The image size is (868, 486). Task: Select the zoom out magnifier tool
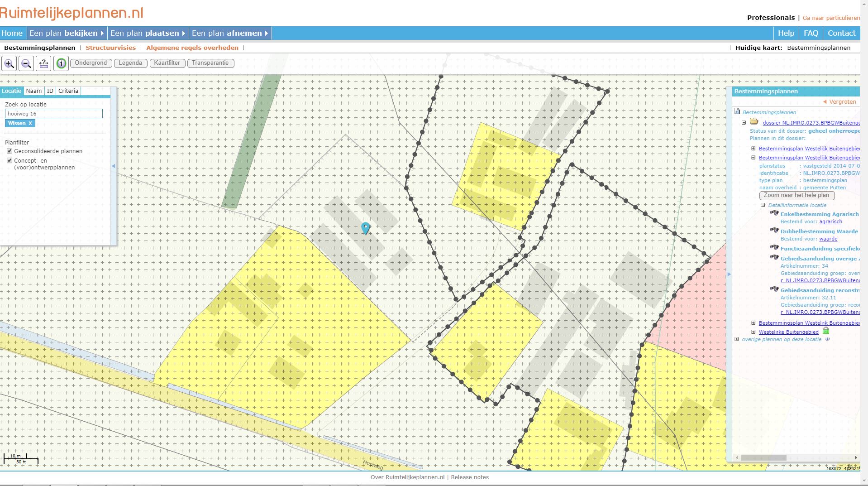26,63
